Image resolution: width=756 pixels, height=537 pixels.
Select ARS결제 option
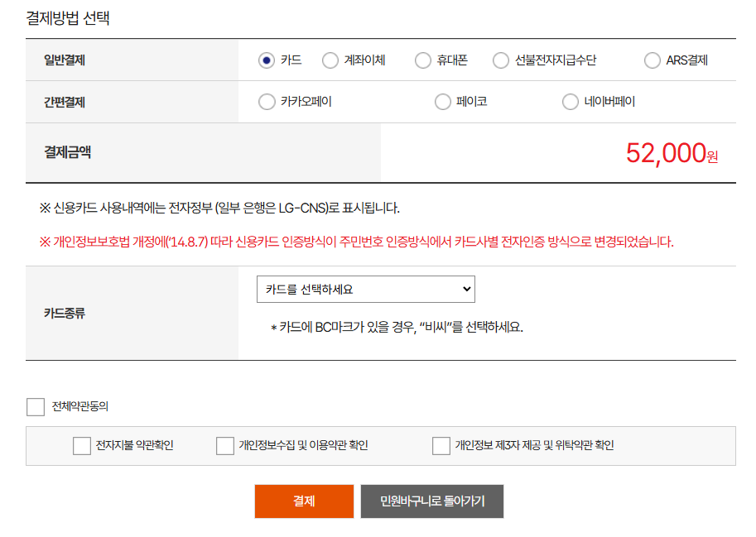651,60
